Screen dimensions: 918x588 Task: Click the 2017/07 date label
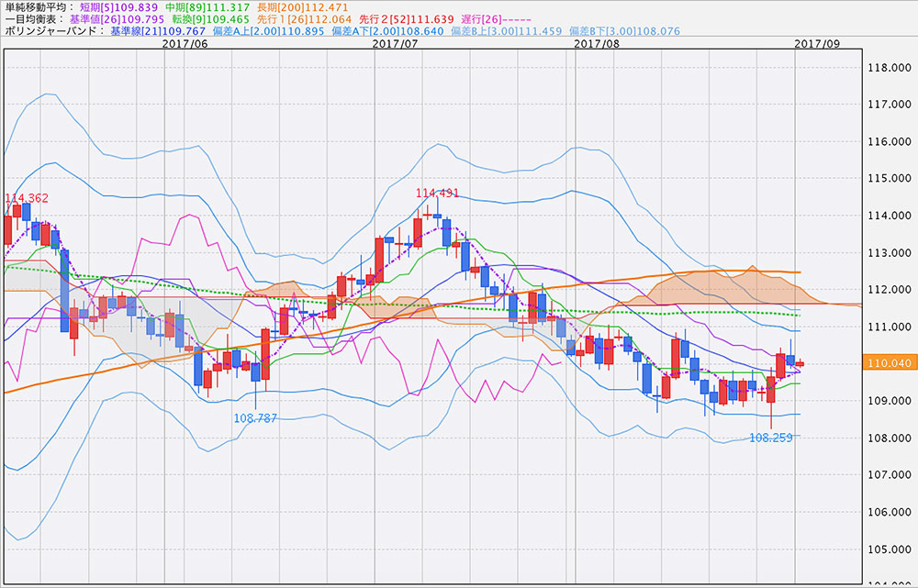pos(397,42)
